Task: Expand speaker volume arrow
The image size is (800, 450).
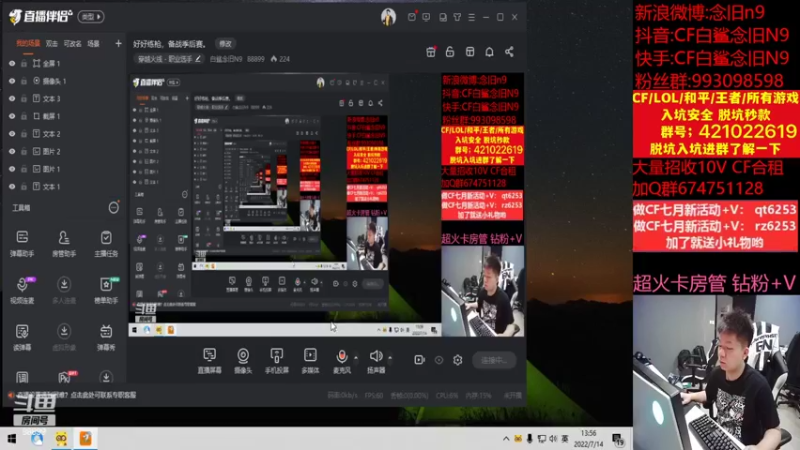Action: 390,357
